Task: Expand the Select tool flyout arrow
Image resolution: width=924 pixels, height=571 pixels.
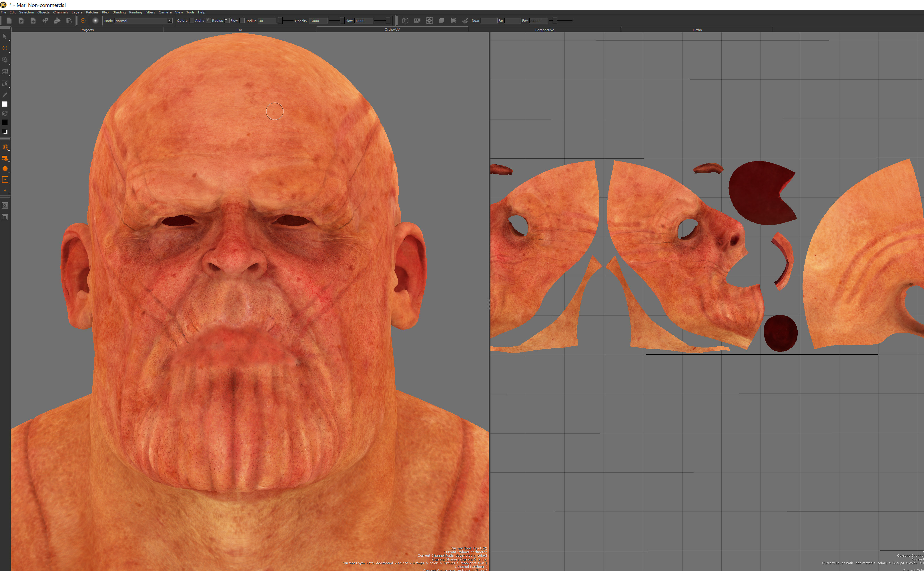Action: pos(9,41)
